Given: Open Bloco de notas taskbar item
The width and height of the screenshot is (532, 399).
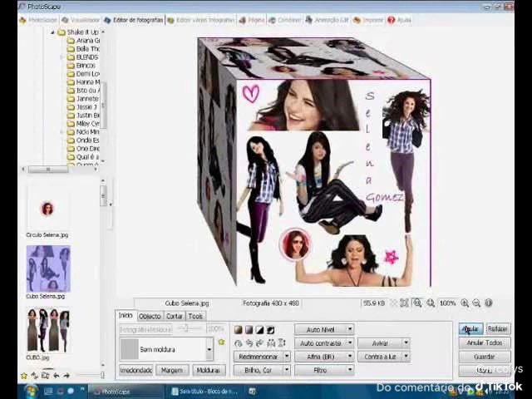Looking at the screenshot, I should [204, 392].
